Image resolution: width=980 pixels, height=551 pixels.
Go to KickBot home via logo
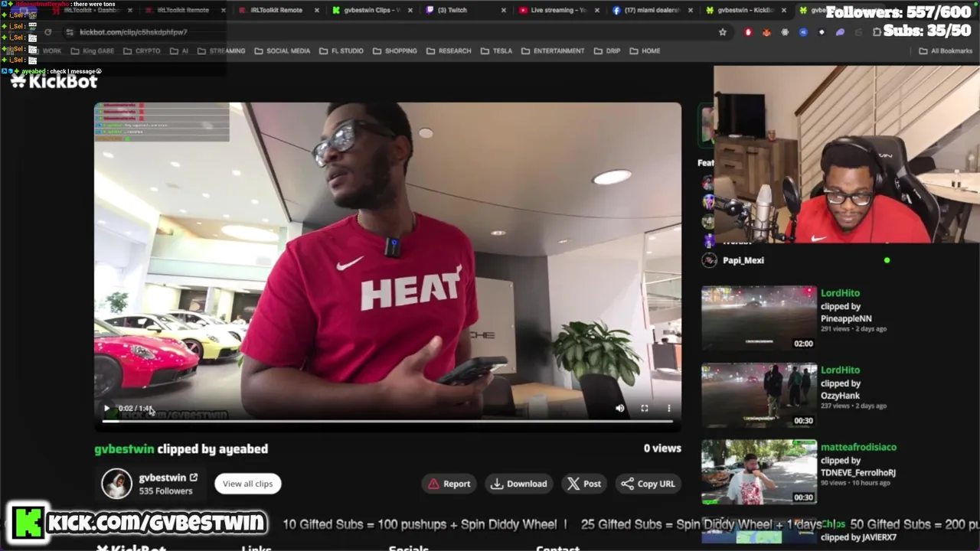coord(54,81)
